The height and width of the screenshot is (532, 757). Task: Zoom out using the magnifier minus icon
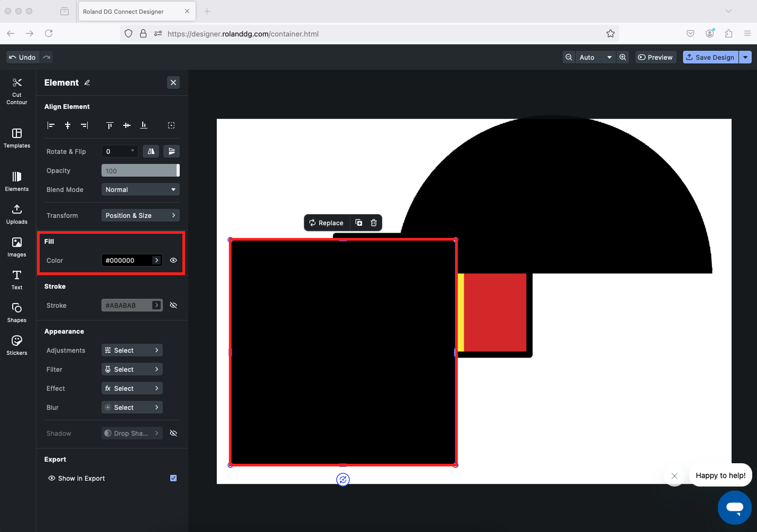point(569,57)
